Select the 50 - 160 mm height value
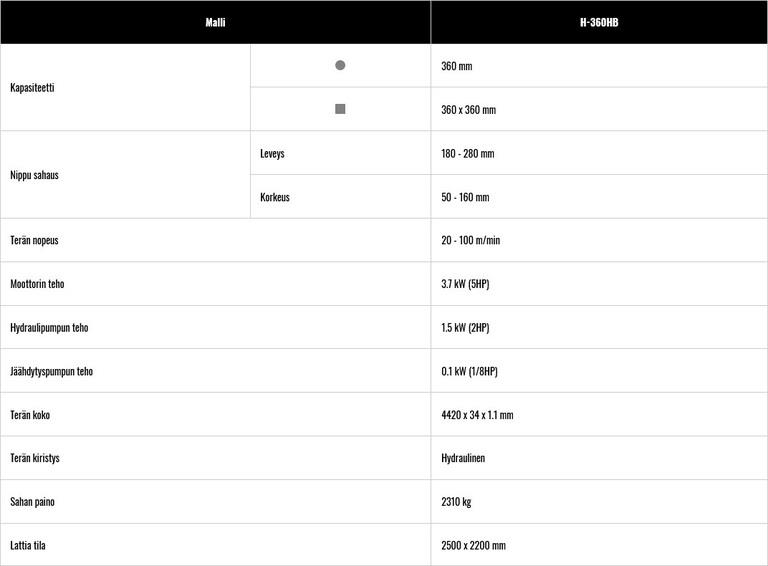The width and height of the screenshot is (768, 566). pos(465,198)
